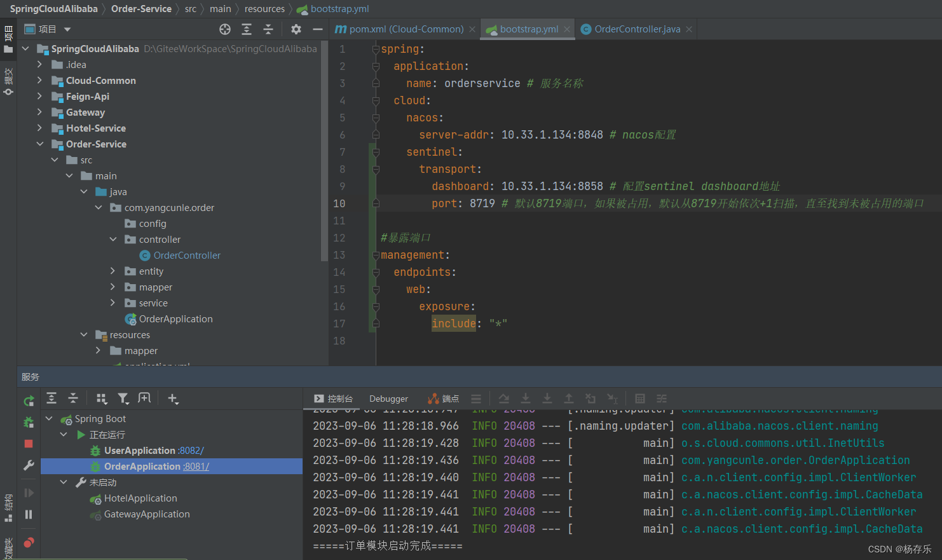Open the filter options in services toolbar
This screenshot has height=560, width=942.
(x=123, y=398)
